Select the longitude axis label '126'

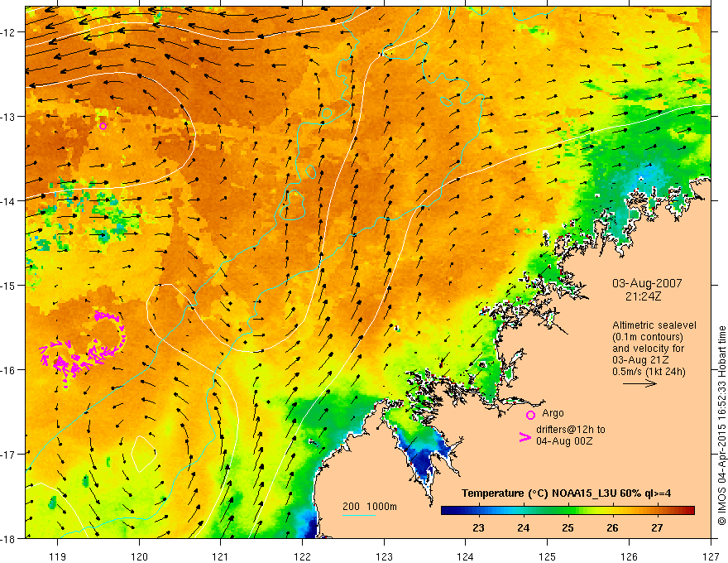click(x=629, y=556)
